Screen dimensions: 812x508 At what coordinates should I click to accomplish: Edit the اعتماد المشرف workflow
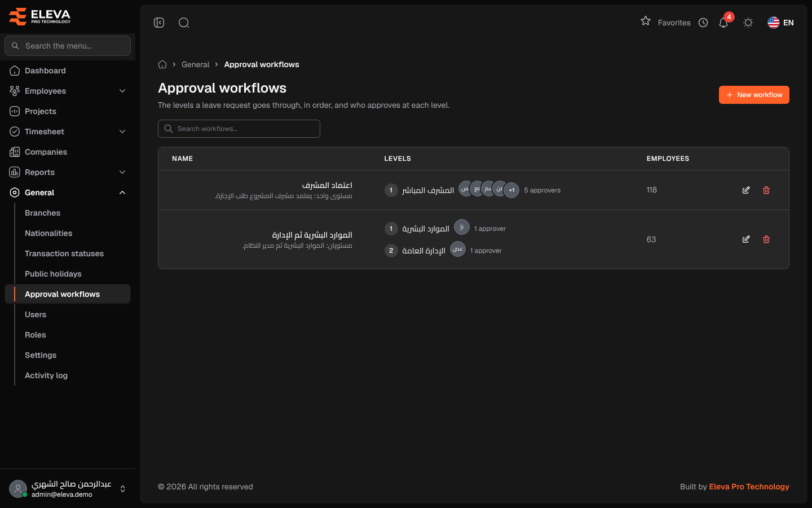click(x=746, y=190)
